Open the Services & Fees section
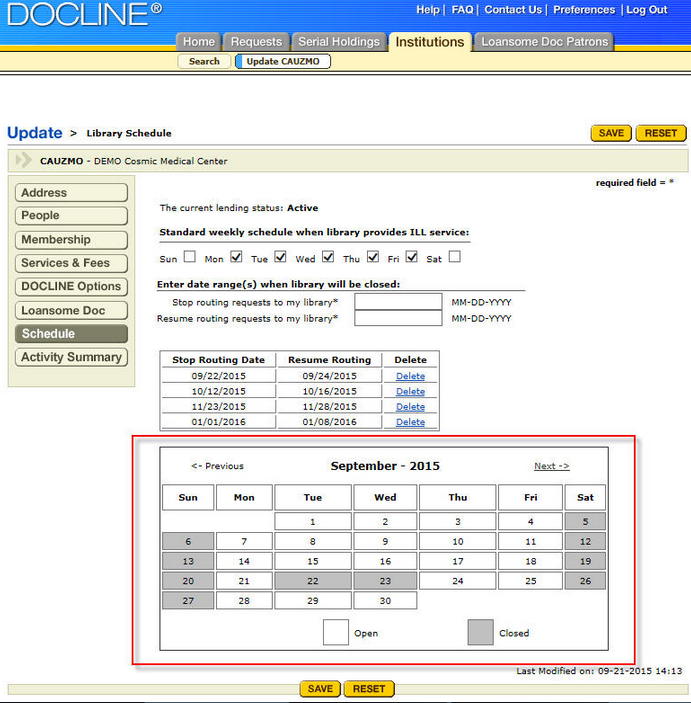Image resolution: width=691 pixels, height=703 pixels. (x=71, y=263)
